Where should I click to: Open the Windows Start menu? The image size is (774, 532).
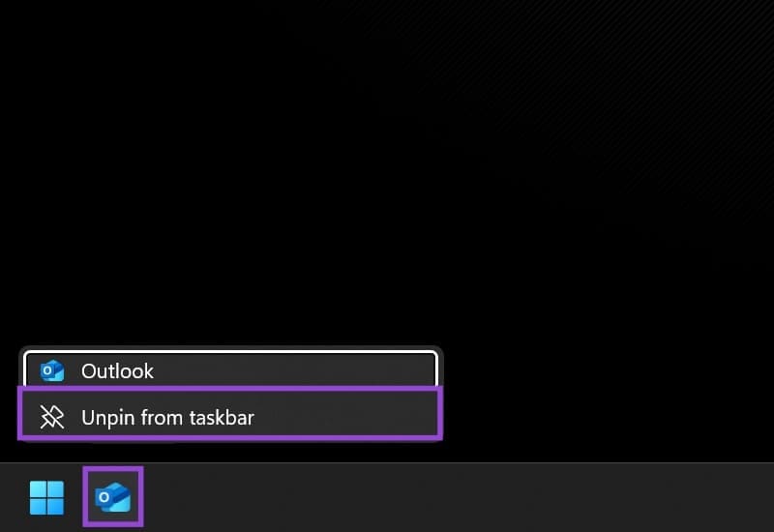[x=46, y=497]
